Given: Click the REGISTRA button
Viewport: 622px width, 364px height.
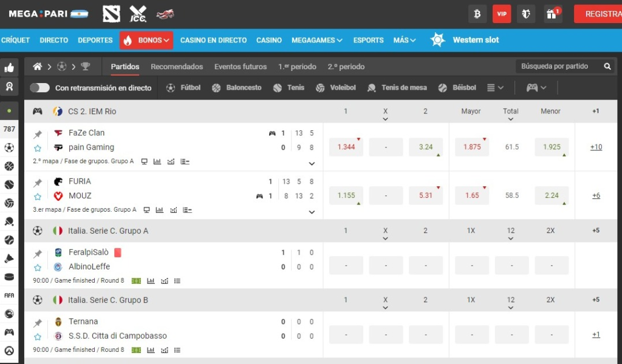Looking at the screenshot, I should click(598, 15).
